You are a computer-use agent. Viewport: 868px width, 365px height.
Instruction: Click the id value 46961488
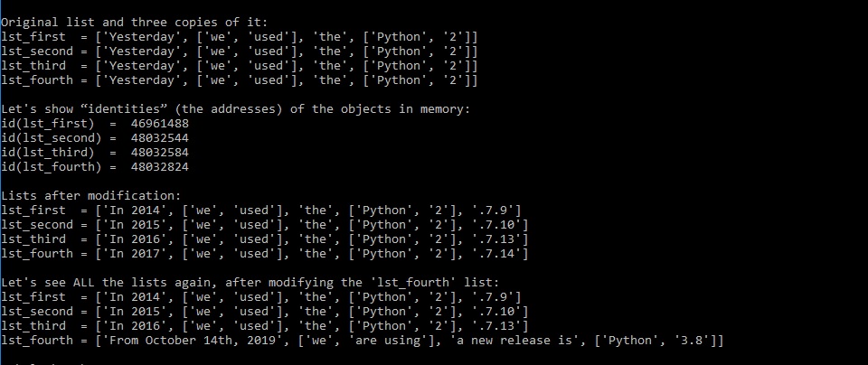pyautogui.click(x=160, y=124)
